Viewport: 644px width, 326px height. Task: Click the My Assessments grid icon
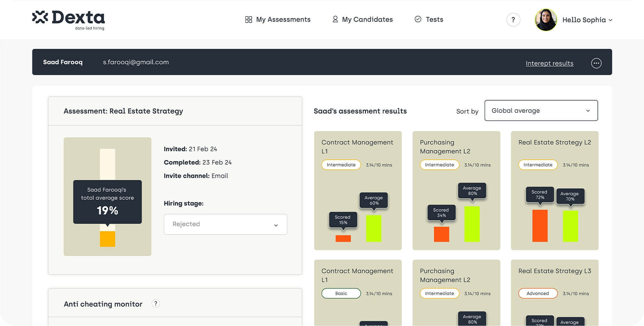(x=248, y=20)
